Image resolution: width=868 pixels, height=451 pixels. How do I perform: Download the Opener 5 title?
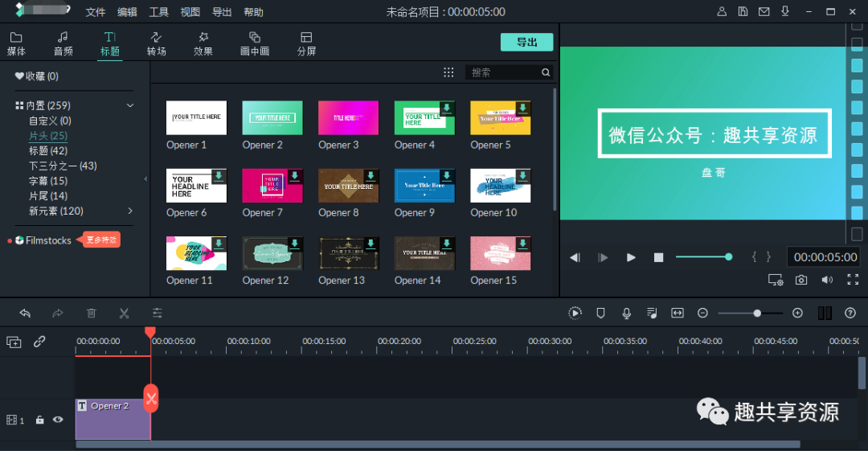click(x=522, y=109)
